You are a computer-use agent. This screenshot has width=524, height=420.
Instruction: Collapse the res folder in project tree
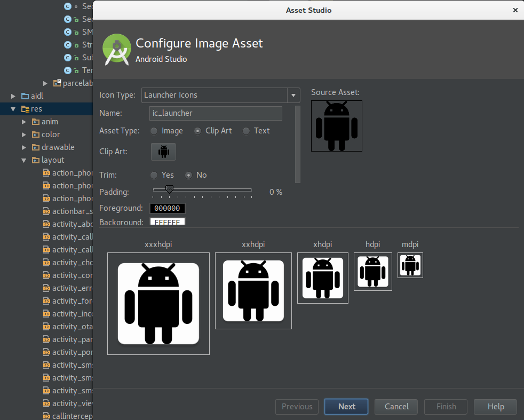tap(13, 109)
